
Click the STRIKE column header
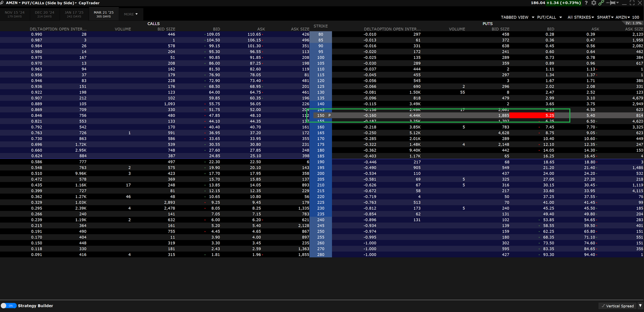click(x=320, y=26)
